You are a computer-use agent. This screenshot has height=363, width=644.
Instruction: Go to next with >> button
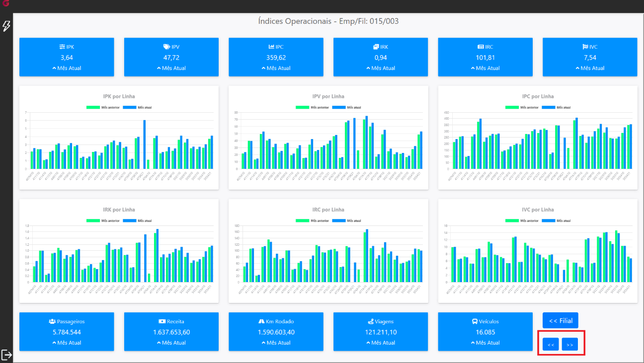click(570, 344)
